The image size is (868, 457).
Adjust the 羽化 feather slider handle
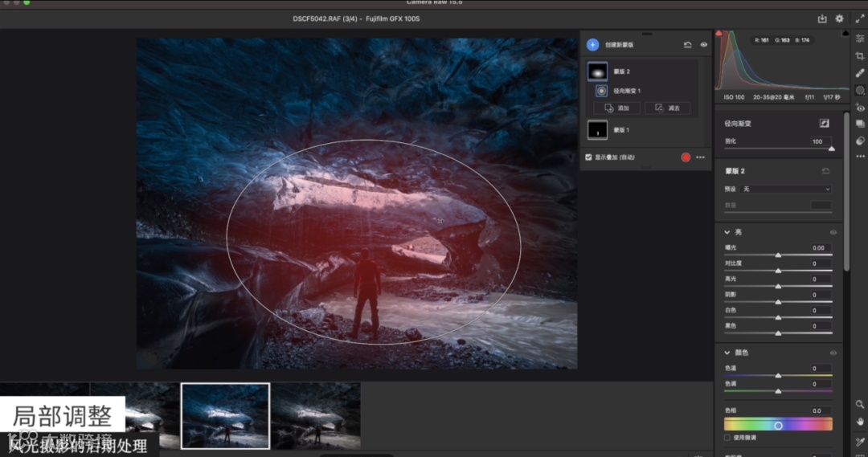[x=831, y=149]
